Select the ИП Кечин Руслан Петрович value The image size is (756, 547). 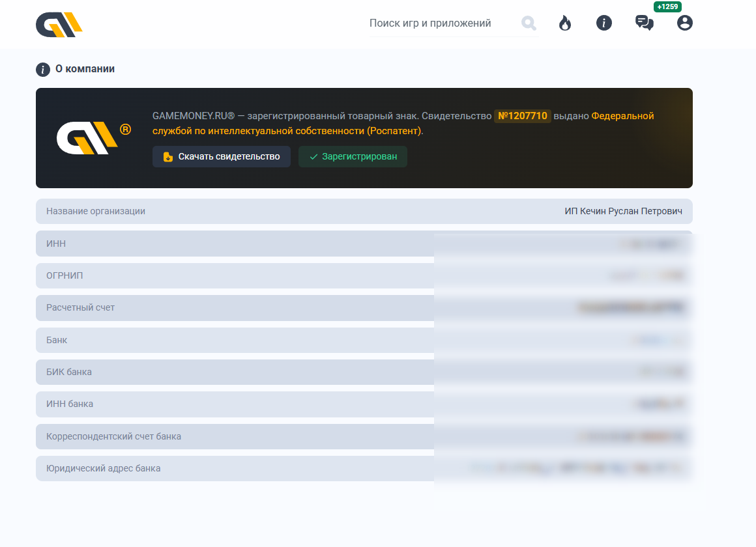click(x=624, y=211)
